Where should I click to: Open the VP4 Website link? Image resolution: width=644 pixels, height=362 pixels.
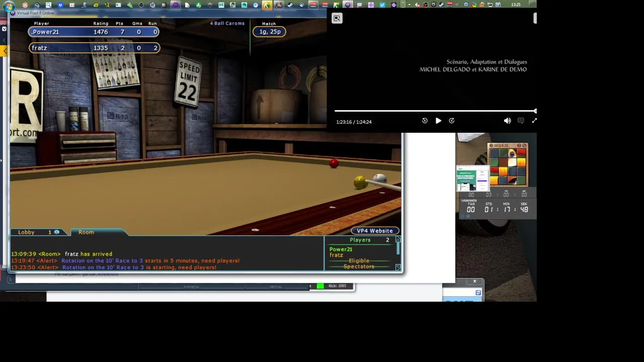click(375, 231)
